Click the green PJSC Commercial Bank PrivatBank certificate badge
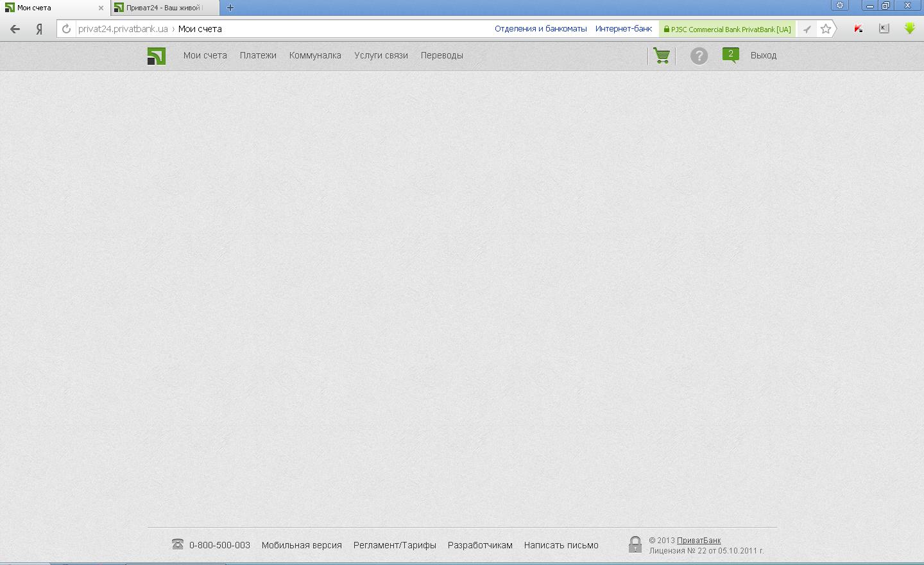924x565 pixels. [728, 29]
